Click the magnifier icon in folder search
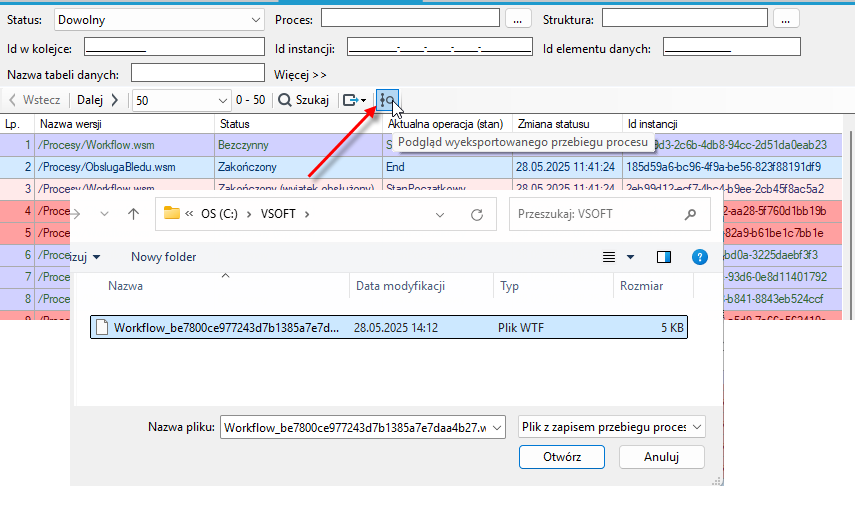 [690, 214]
